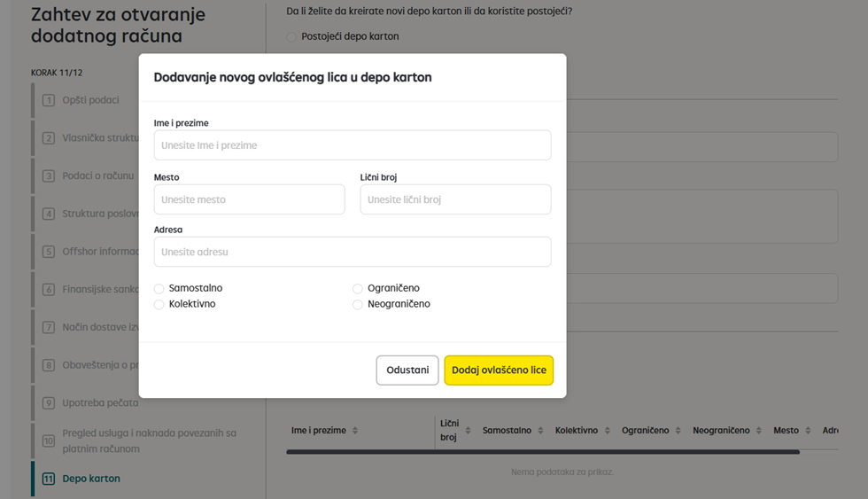Click the dialog title Dodavanje novog ovlašćenog lica
This screenshot has width=868, height=499.
pyautogui.click(x=292, y=77)
